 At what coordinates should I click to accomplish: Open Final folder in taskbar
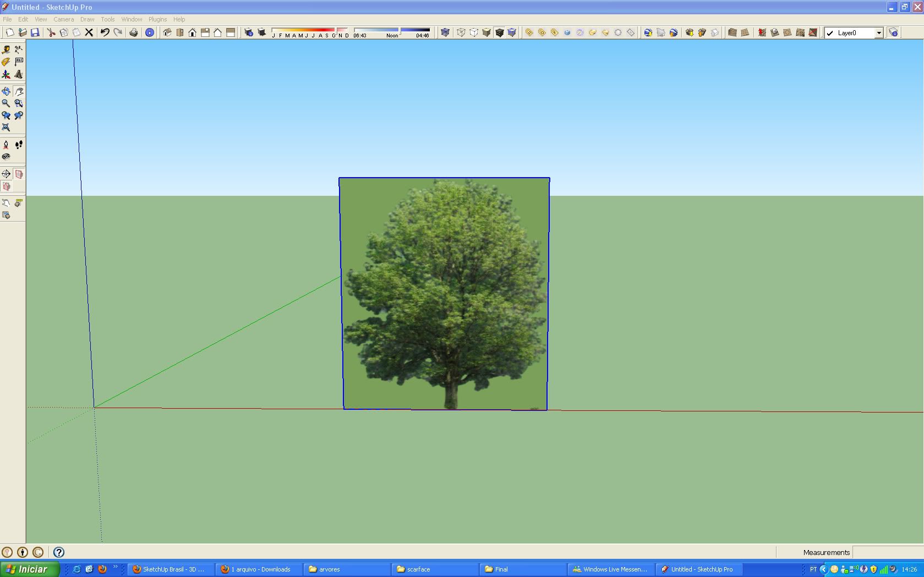click(523, 569)
